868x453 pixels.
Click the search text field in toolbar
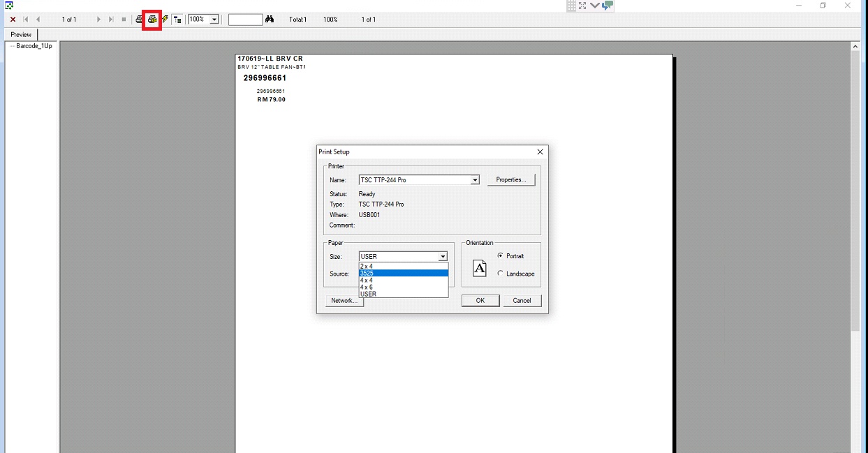[245, 20]
